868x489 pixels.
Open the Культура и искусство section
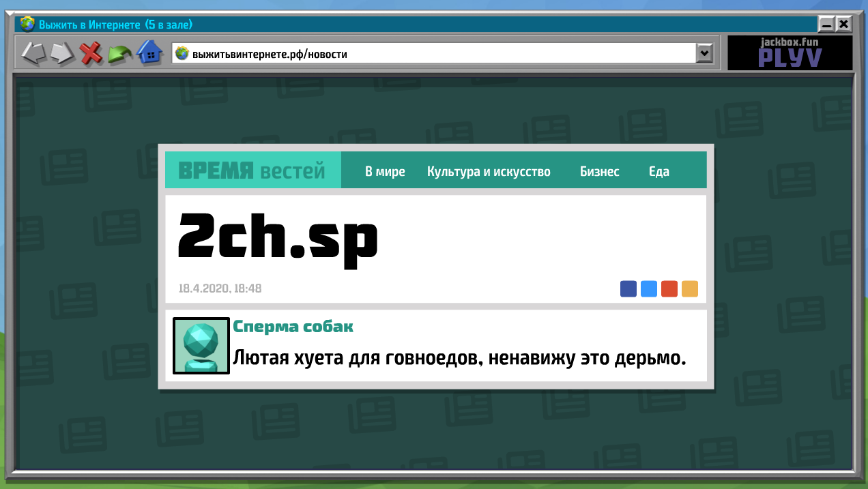(489, 171)
